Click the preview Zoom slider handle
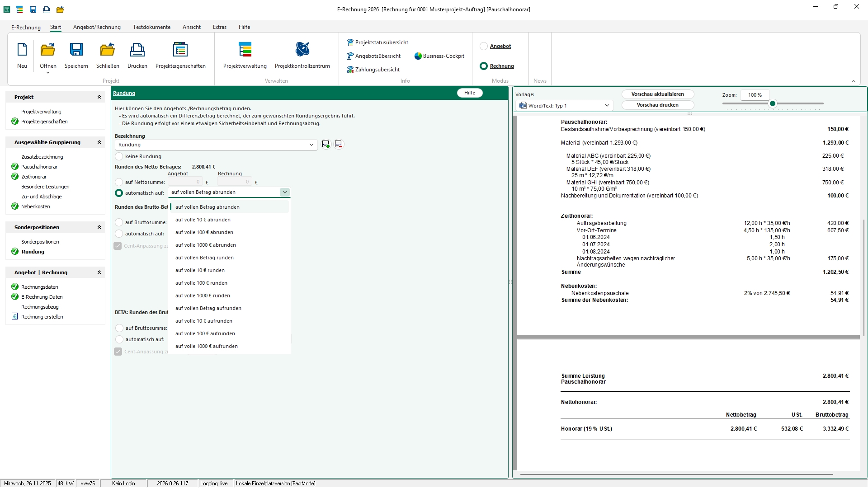The width and height of the screenshot is (868, 488). (x=773, y=103)
